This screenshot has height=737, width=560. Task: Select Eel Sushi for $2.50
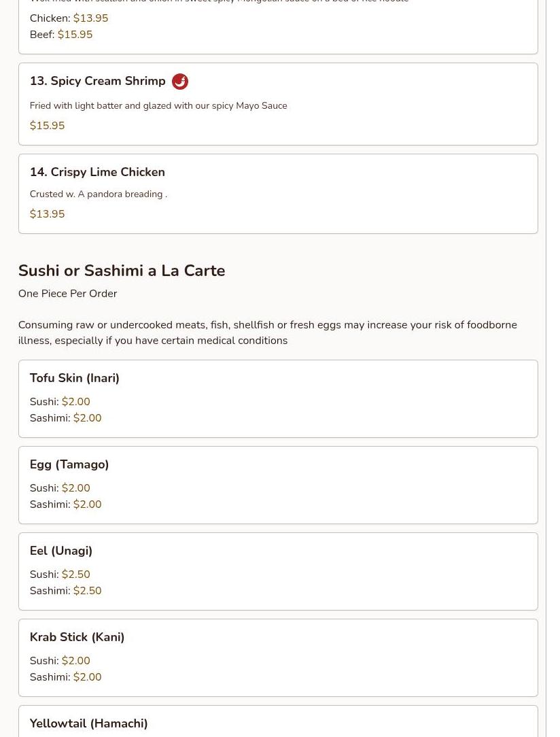coord(60,575)
